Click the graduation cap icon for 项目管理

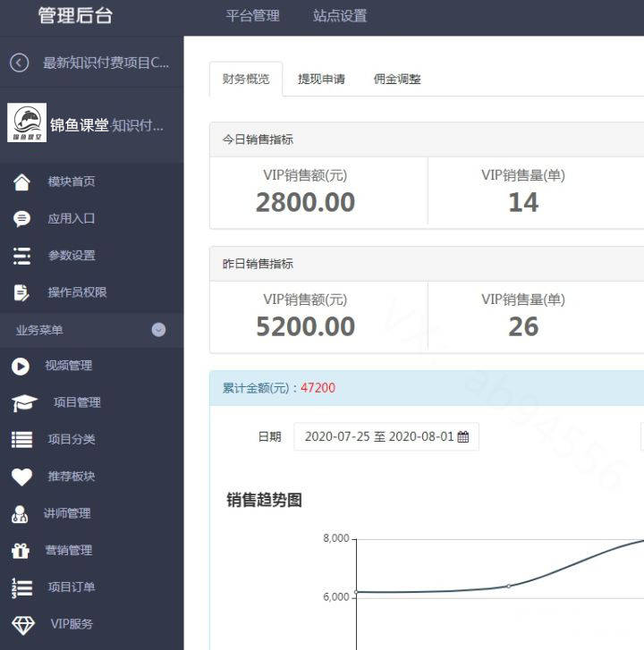(x=23, y=403)
